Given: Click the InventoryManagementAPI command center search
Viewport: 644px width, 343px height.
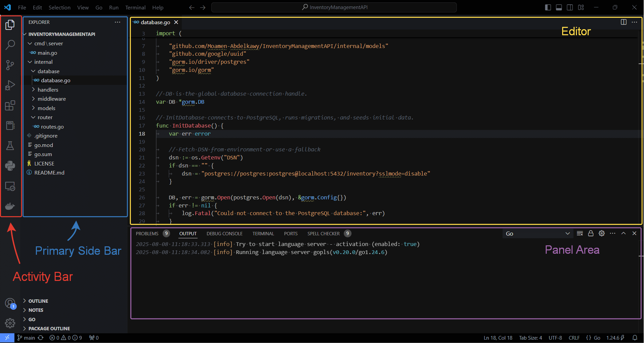Looking at the screenshot, I should pyautogui.click(x=334, y=7).
